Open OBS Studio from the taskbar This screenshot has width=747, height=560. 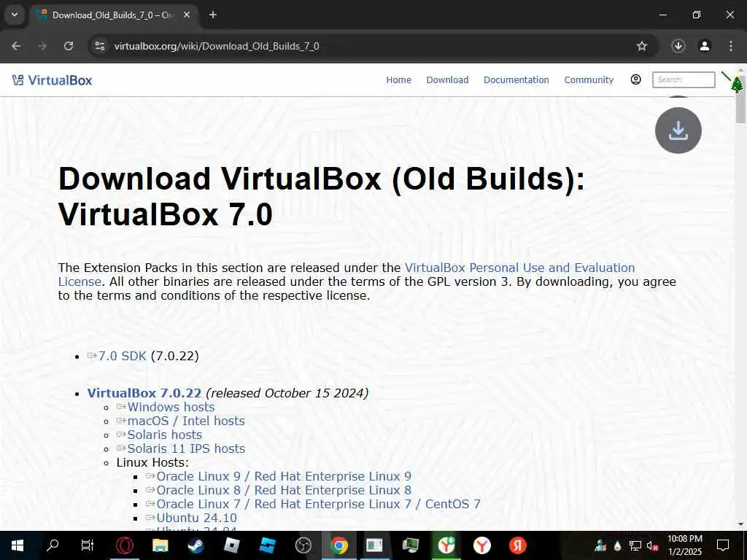tap(303, 545)
